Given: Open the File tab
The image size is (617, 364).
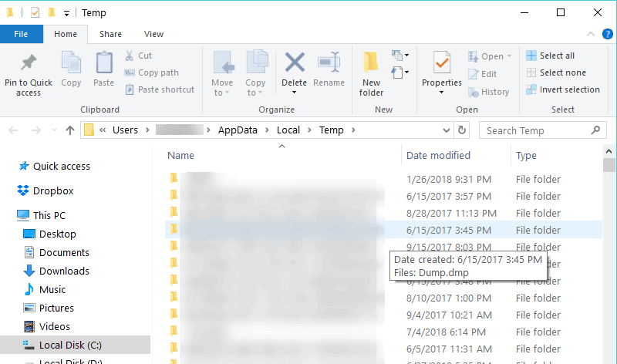Looking at the screenshot, I should (22, 34).
